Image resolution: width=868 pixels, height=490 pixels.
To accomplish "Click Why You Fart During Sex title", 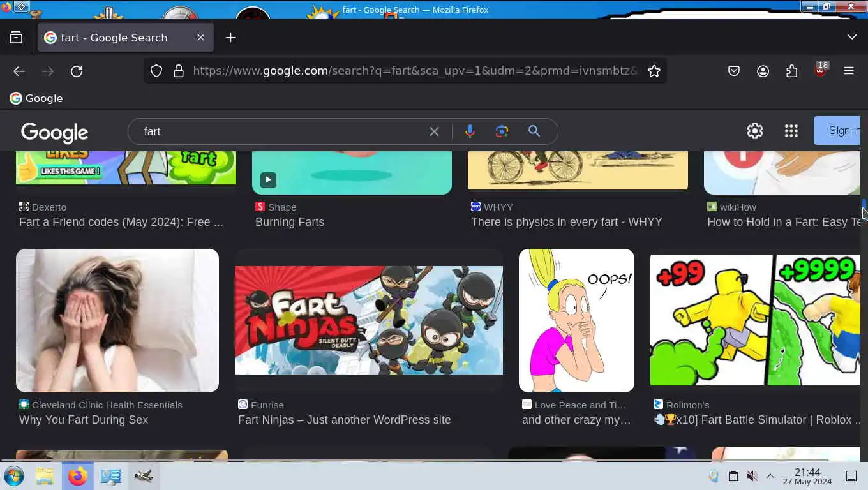I will pos(84,420).
